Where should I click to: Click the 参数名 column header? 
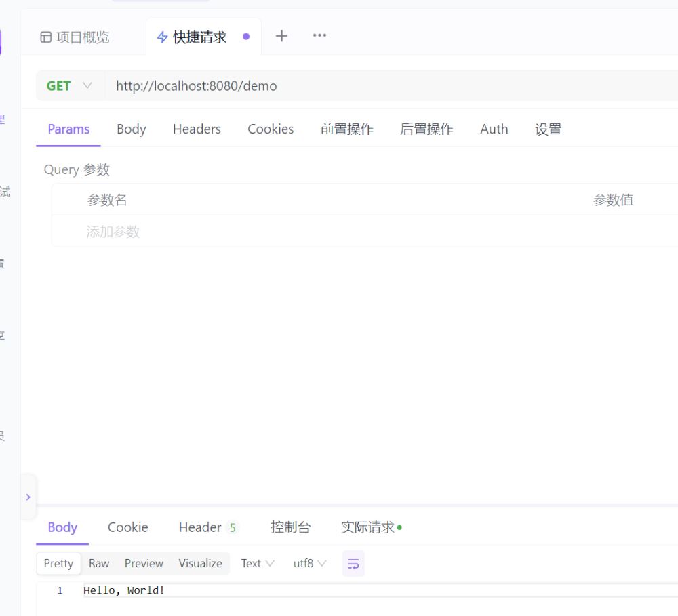pos(107,200)
